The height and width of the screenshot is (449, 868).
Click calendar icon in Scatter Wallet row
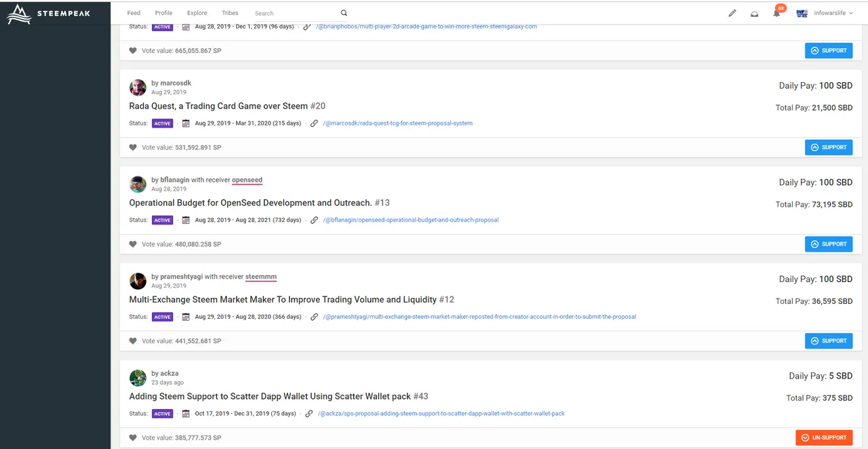(x=186, y=414)
